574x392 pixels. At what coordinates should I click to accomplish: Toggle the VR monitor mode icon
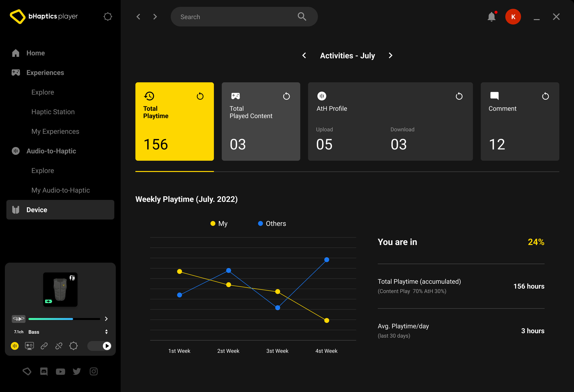point(29,346)
